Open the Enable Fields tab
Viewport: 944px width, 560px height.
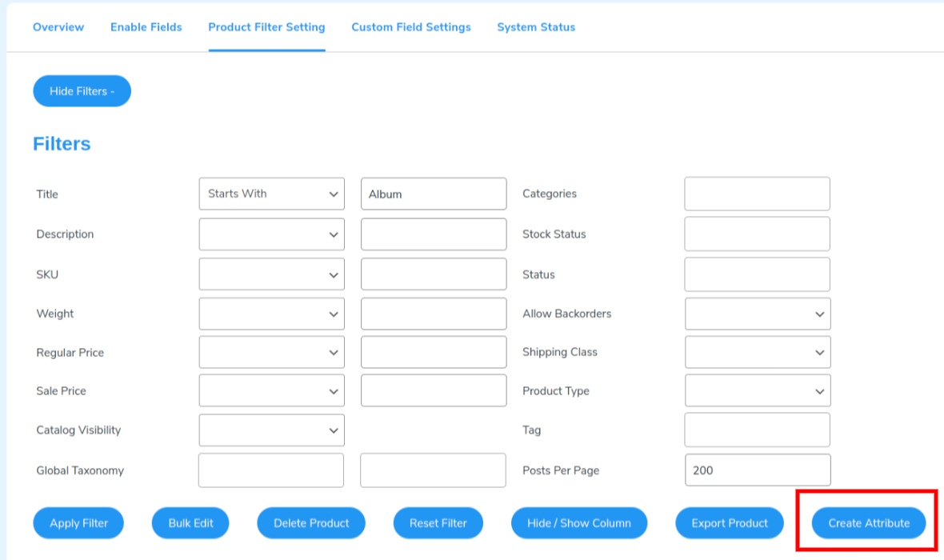(x=146, y=27)
